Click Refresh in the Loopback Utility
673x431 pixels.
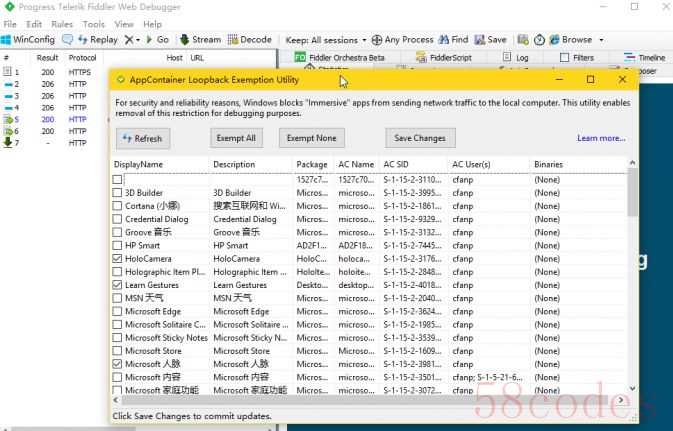click(143, 139)
